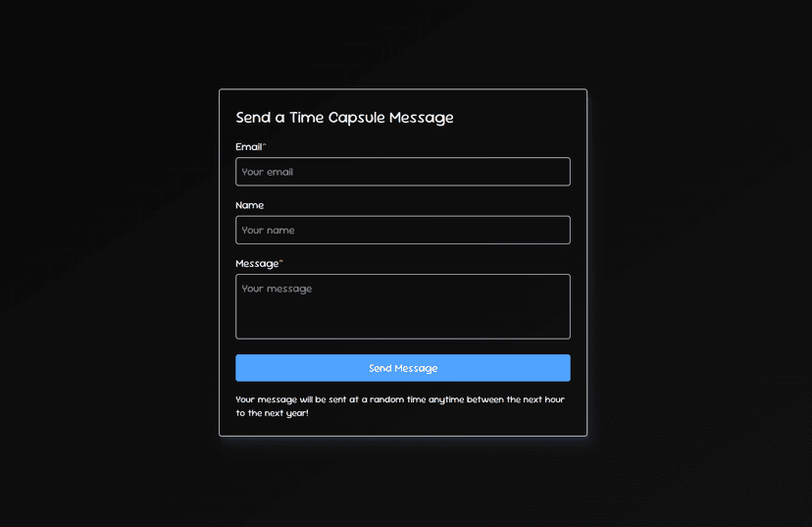Click the "Your email" placeholder text
The height and width of the screenshot is (527, 812).
pyautogui.click(x=268, y=172)
